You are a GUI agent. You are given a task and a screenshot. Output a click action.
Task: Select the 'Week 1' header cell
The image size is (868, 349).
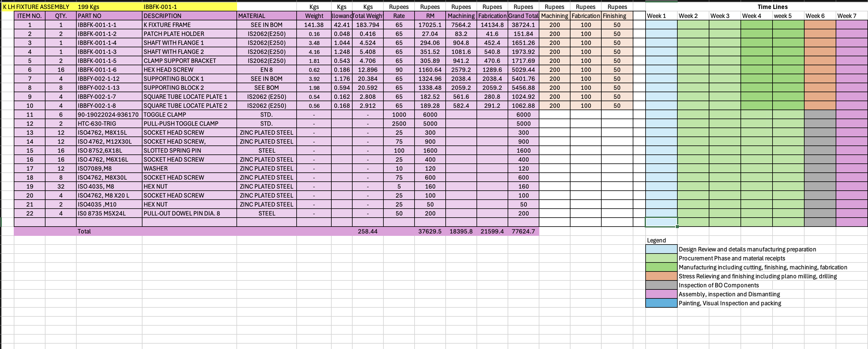pyautogui.click(x=661, y=16)
